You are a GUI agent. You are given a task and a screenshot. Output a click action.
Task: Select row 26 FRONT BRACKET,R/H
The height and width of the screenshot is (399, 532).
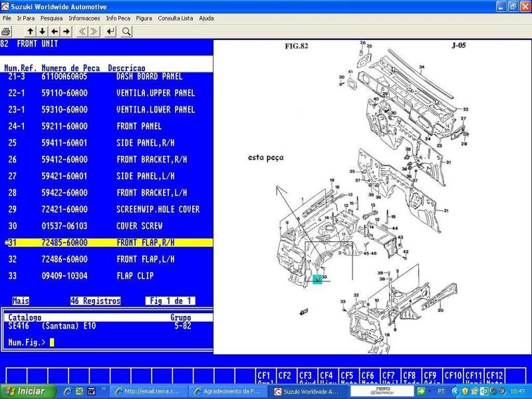point(106,160)
